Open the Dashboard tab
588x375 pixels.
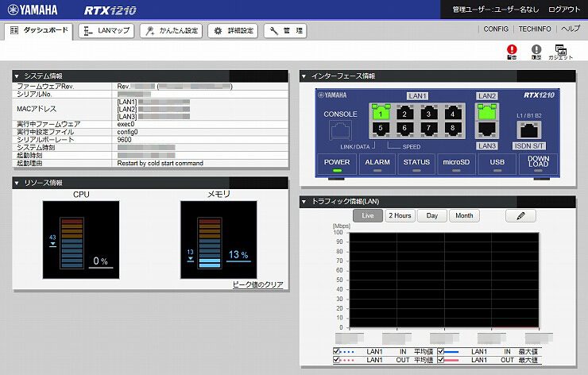pyautogui.click(x=39, y=31)
